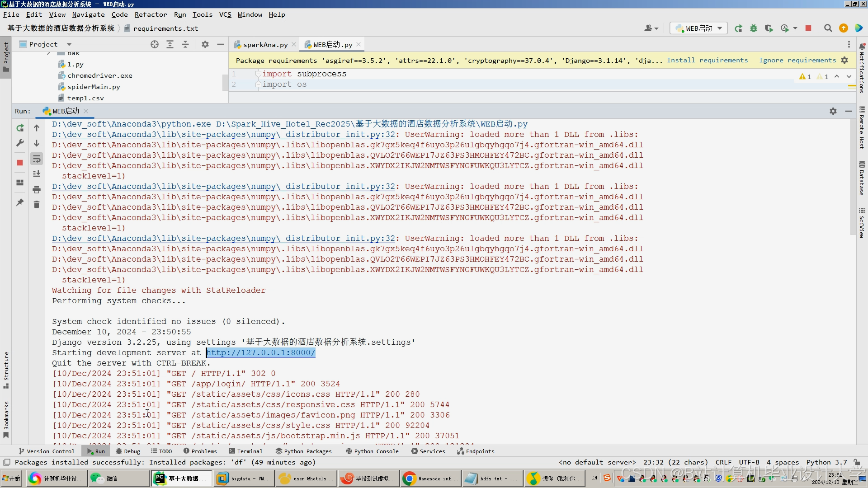Screen dimensions: 868x488
Task: Open the profiler dropdown arrow
Action: 794,28
